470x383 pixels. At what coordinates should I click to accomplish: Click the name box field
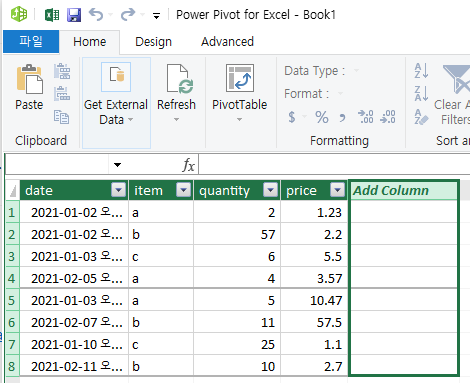point(57,164)
